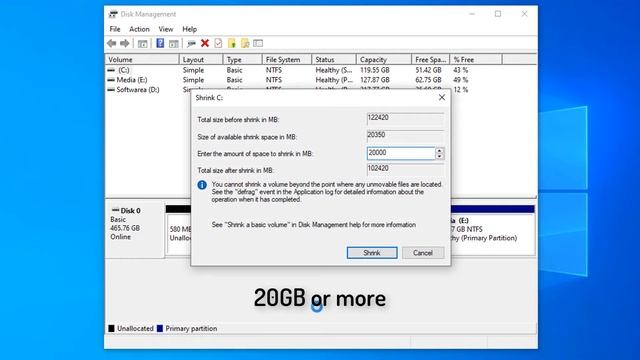Click the drive icon beside Softwarea (D:)
Image resolution: width=640 pixels, height=360 pixels.
[111, 90]
